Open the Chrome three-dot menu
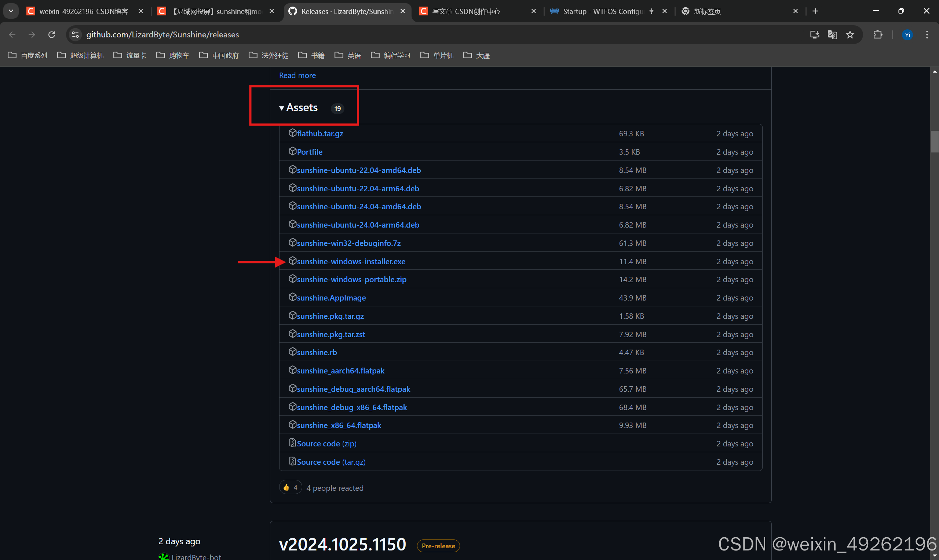The height and width of the screenshot is (560, 939). click(x=927, y=35)
